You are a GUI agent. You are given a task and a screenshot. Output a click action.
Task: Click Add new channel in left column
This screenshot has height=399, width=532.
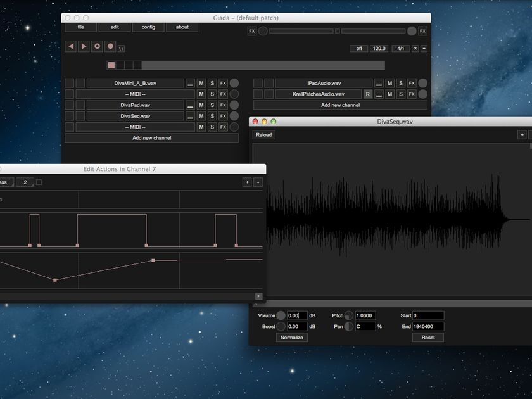point(153,137)
